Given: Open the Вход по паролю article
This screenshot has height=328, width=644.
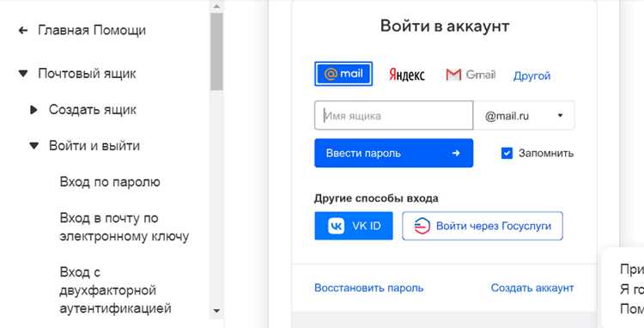Looking at the screenshot, I should [x=110, y=182].
